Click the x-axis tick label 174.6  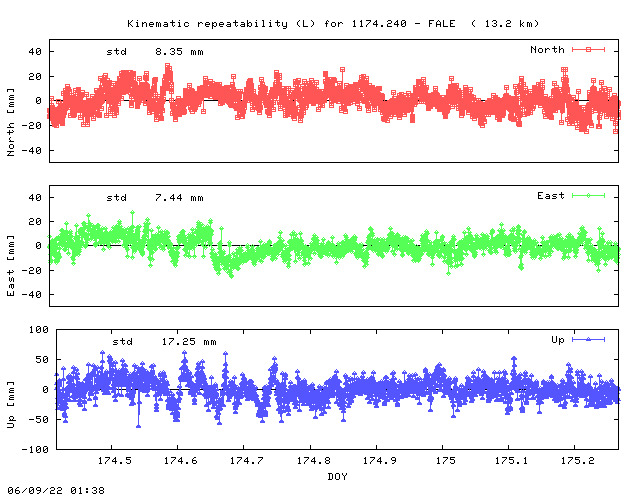[180, 460]
